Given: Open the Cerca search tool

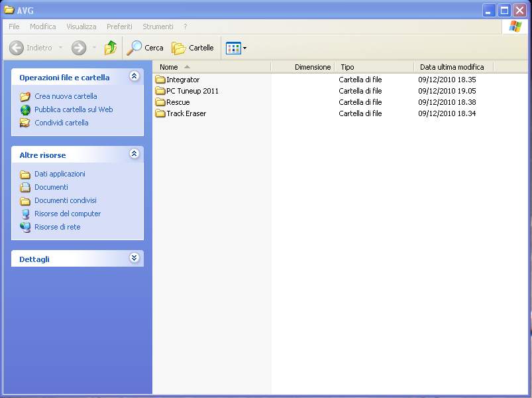Looking at the screenshot, I should (145, 48).
